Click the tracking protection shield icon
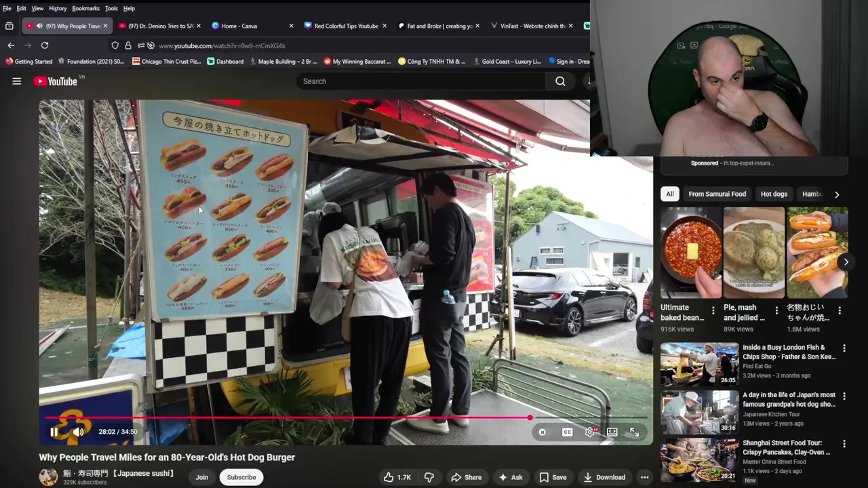 coord(115,45)
